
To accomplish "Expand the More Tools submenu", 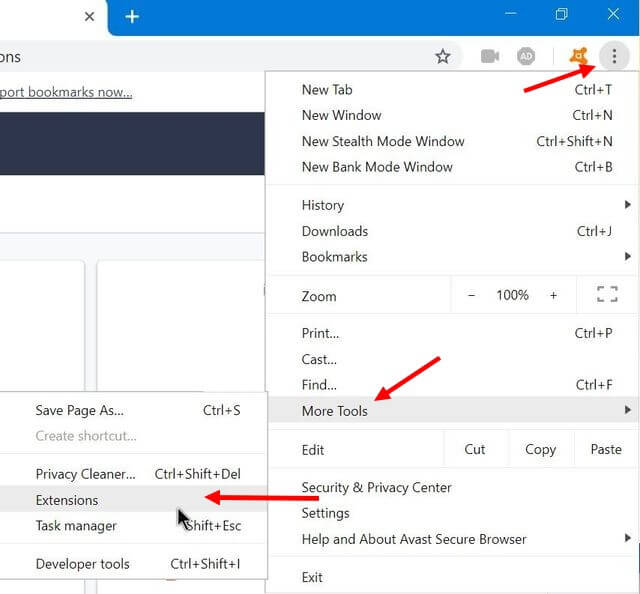I will click(451, 410).
